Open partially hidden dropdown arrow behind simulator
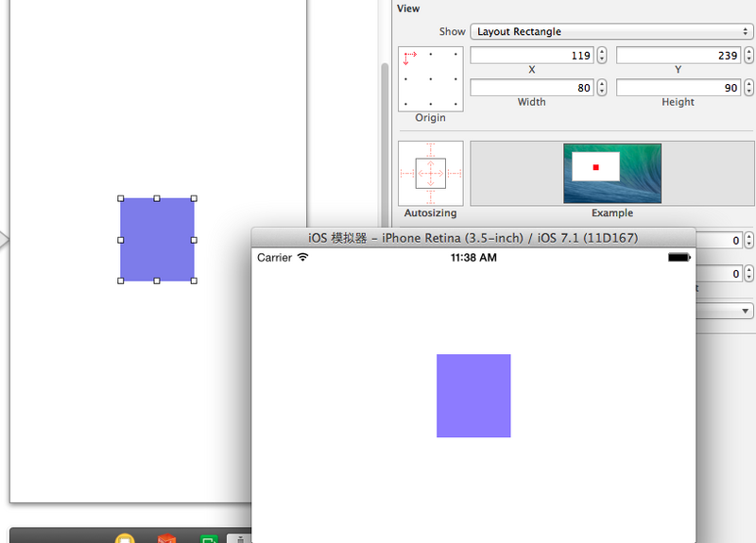Viewport: 756px width, 543px height. coord(746,311)
